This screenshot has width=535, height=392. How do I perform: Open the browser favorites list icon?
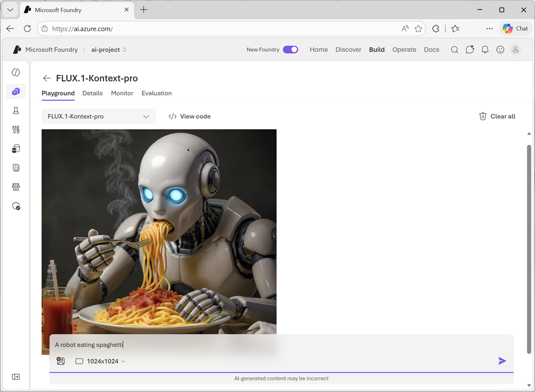(455, 29)
